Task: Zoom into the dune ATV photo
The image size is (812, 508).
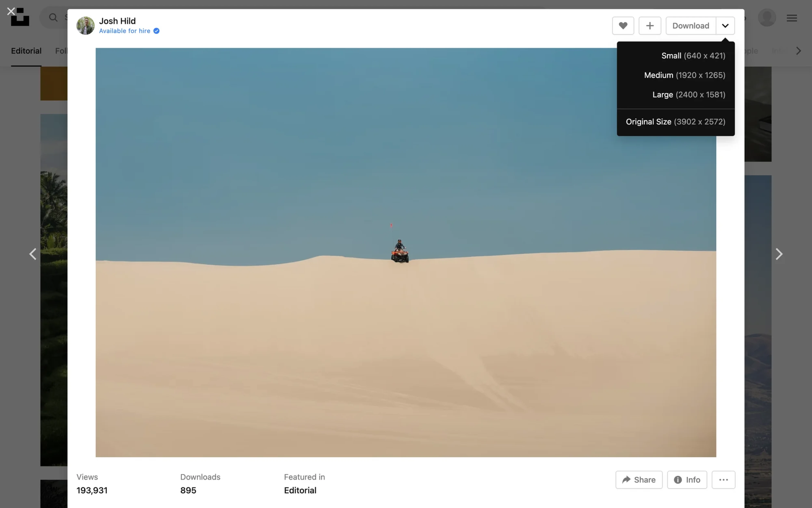Action: [x=406, y=252]
